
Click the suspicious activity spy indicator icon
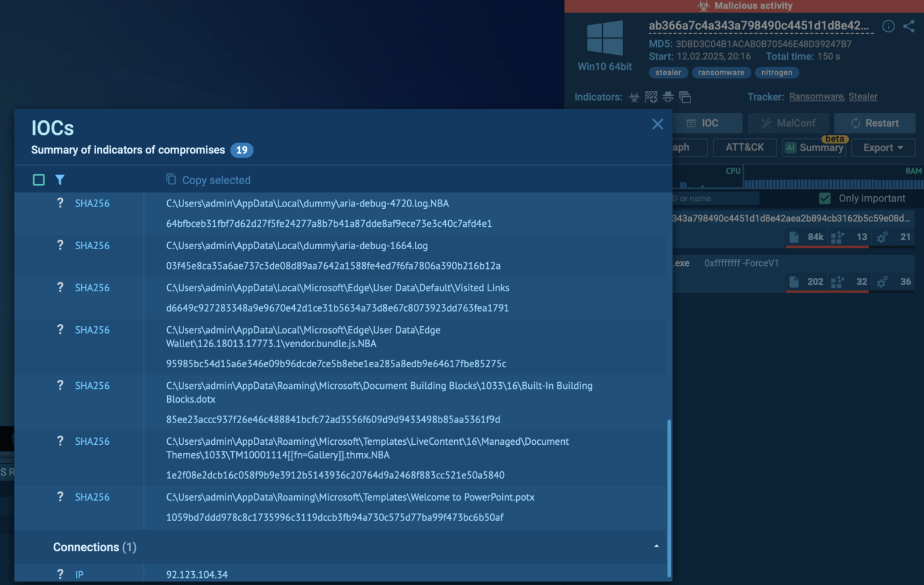click(x=667, y=97)
